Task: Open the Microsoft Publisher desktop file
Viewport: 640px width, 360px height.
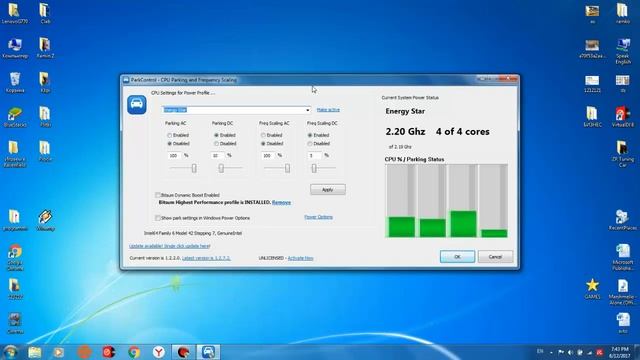Action: (623, 257)
